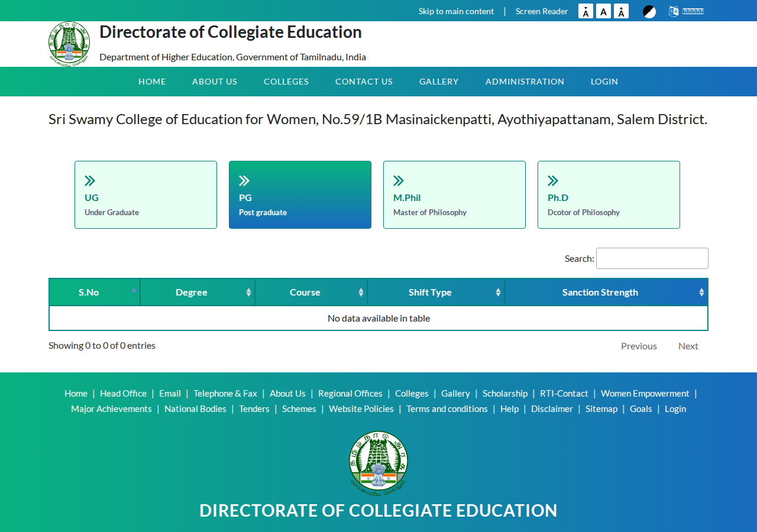Screen dimensions: 757x532
Task: Sort table by S.No column
Action: click(95, 292)
